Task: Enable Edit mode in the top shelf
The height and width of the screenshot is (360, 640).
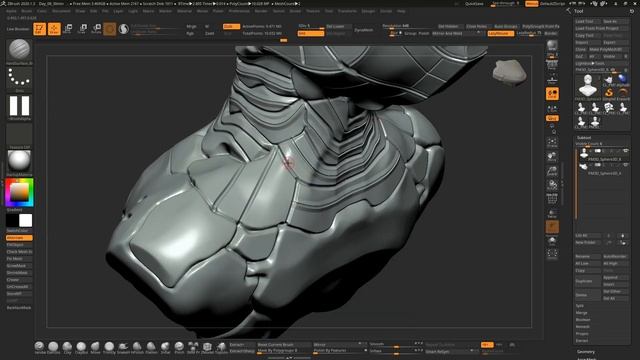Action: (x=40, y=29)
